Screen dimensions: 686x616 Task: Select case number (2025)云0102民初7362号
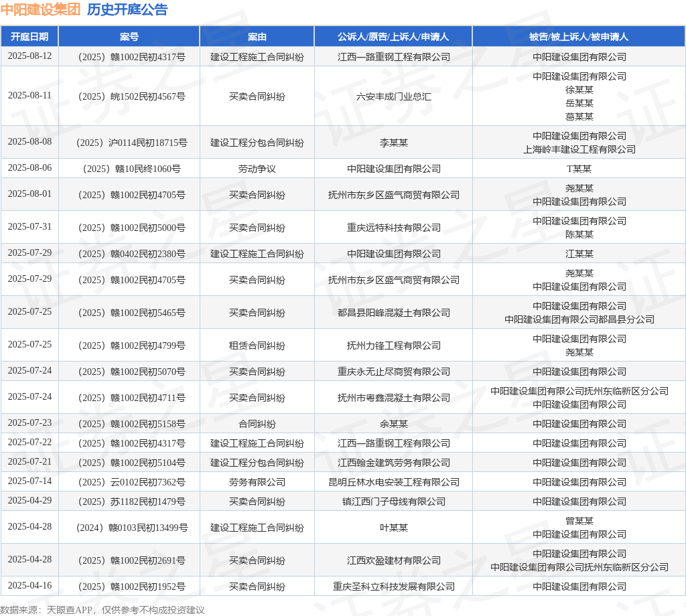point(132,482)
